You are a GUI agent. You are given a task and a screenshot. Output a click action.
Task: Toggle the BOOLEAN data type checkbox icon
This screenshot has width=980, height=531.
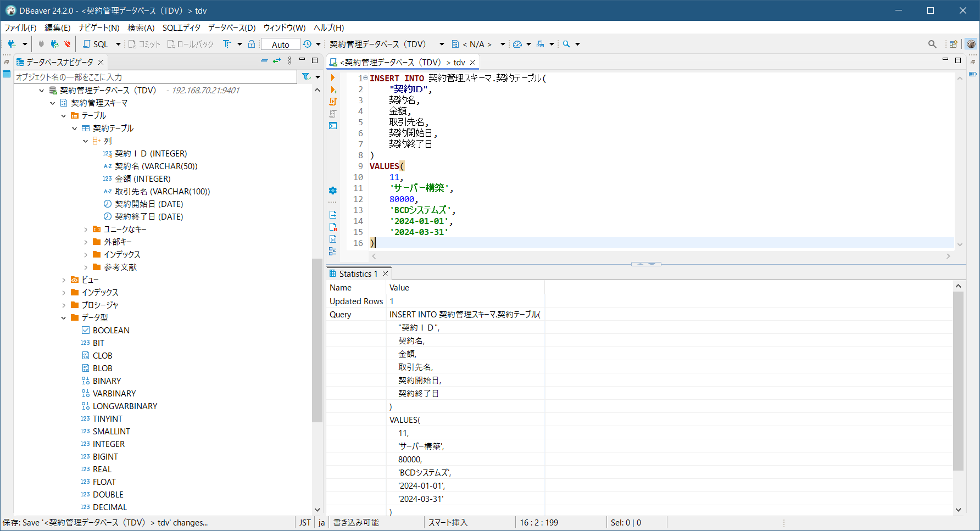point(86,330)
